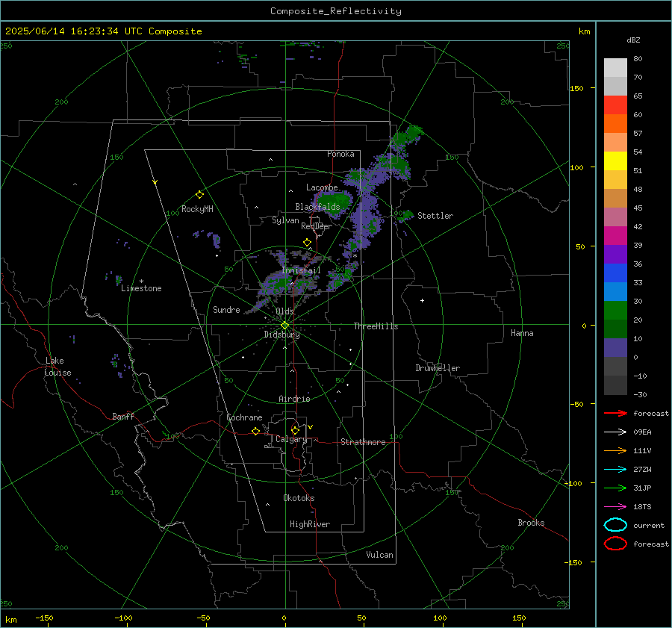
Task: Click the Calgary city label
Action: 291,439
